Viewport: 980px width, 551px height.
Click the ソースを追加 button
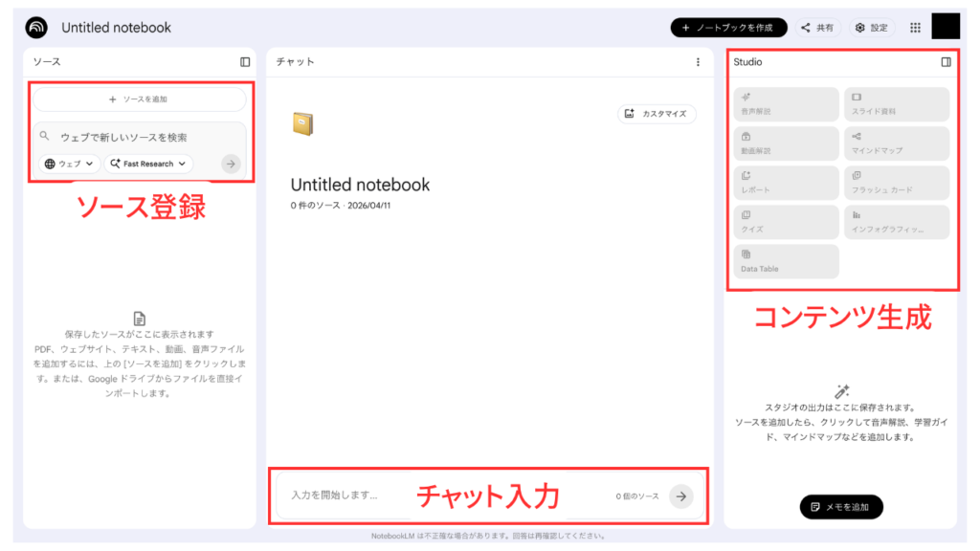tap(139, 99)
